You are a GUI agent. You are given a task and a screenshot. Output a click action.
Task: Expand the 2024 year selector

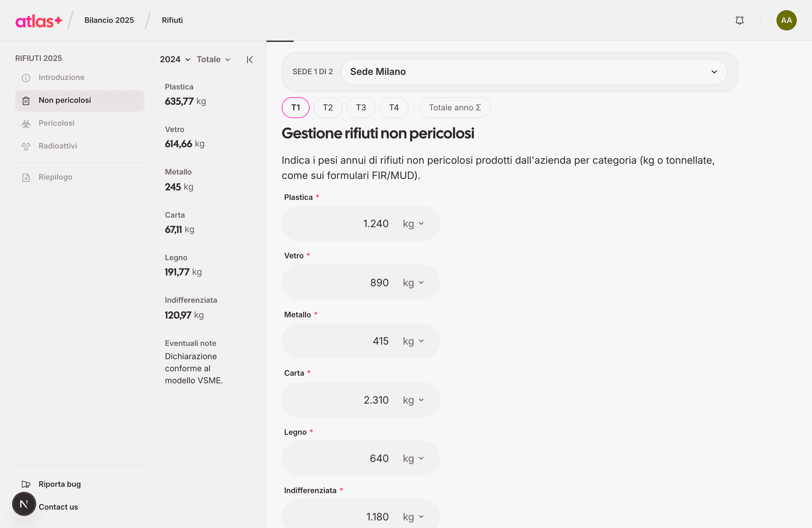(175, 59)
